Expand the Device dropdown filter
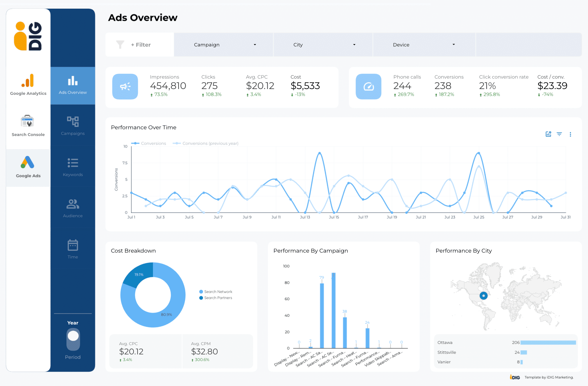588x386 pixels. coord(423,45)
